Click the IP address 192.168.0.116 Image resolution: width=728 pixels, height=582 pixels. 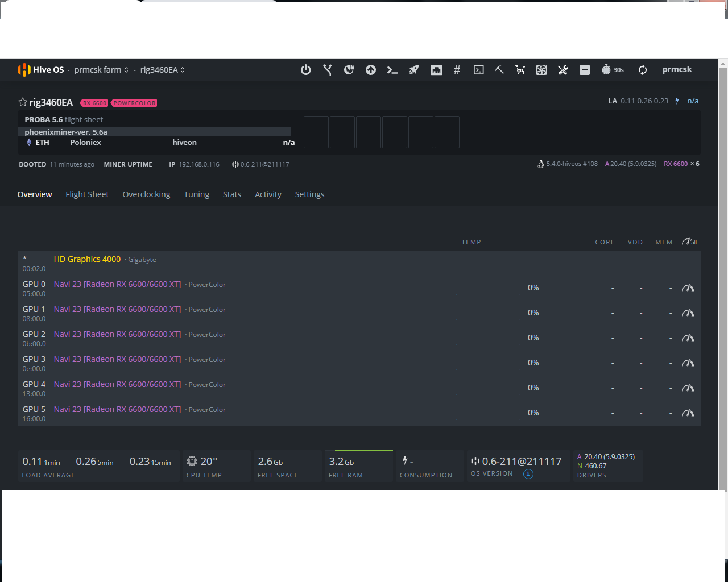coord(199,164)
